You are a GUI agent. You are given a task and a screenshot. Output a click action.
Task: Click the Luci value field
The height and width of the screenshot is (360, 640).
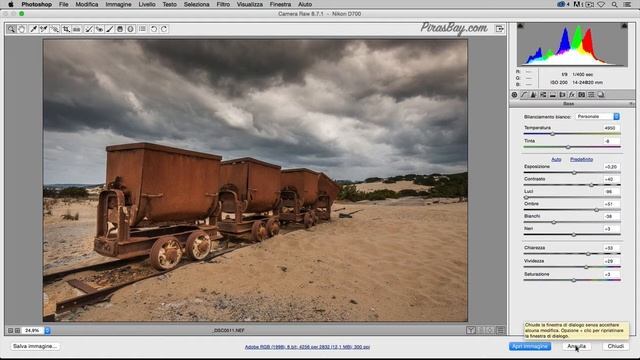click(611, 191)
